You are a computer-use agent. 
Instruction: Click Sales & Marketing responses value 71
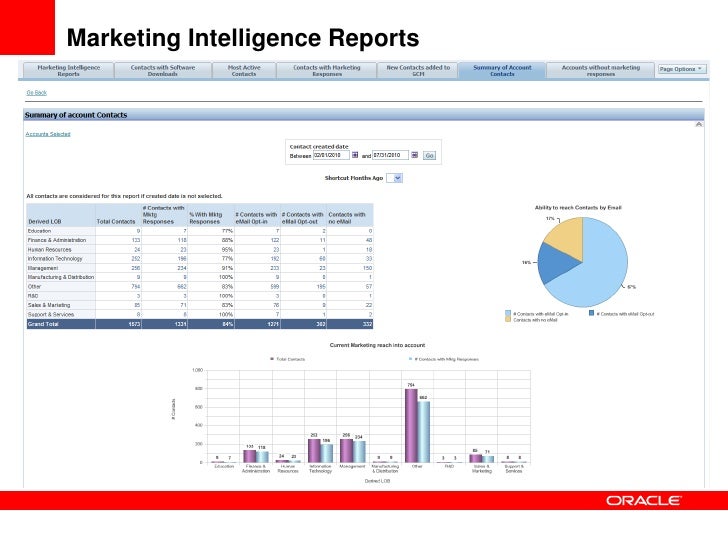[x=183, y=305]
